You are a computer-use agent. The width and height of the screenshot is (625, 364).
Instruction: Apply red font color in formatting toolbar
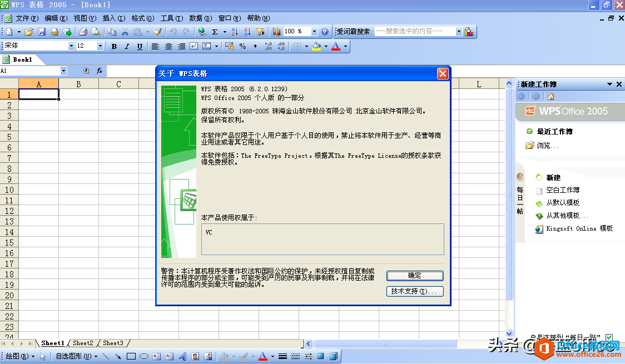[x=336, y=47]
